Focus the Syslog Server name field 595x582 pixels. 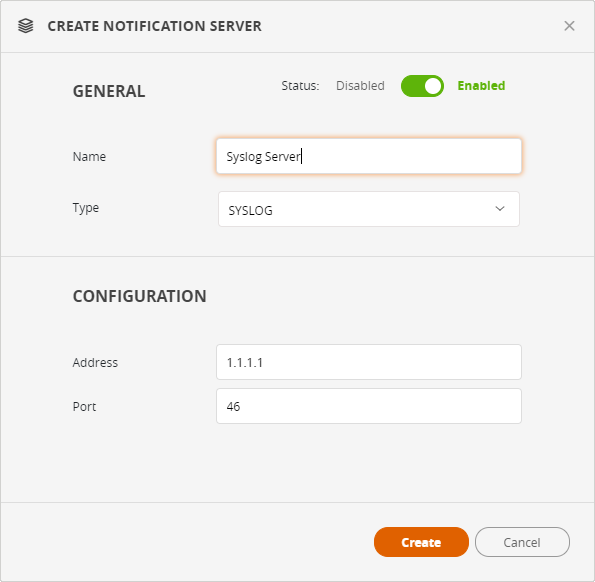[369, 156]
